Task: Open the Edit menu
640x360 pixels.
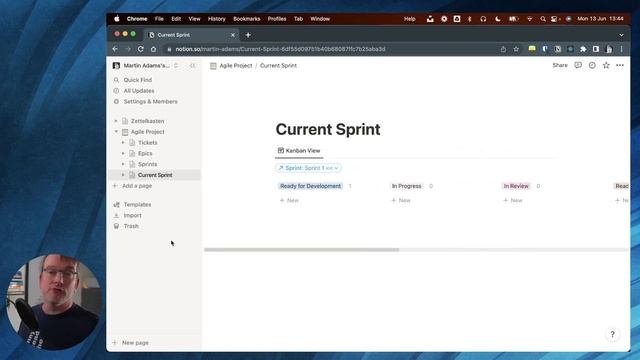Action: pyautogui.click(x=176, y=19)
